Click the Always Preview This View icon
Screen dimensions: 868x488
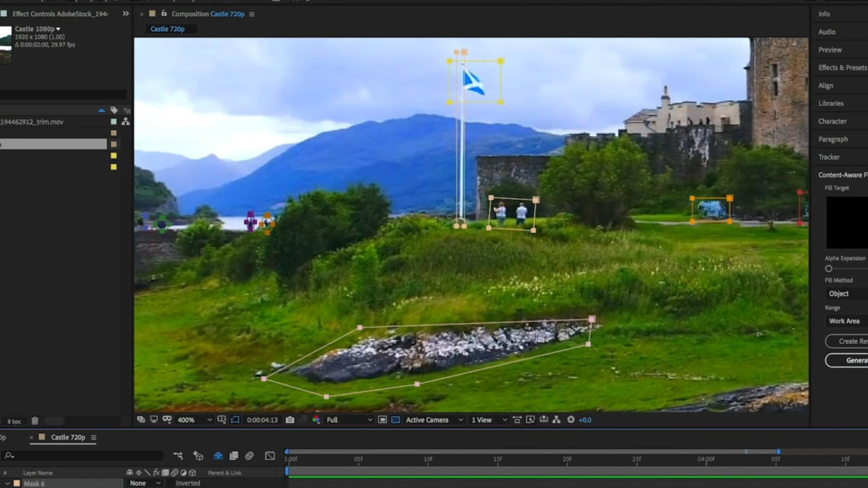[x=141, y=419]
